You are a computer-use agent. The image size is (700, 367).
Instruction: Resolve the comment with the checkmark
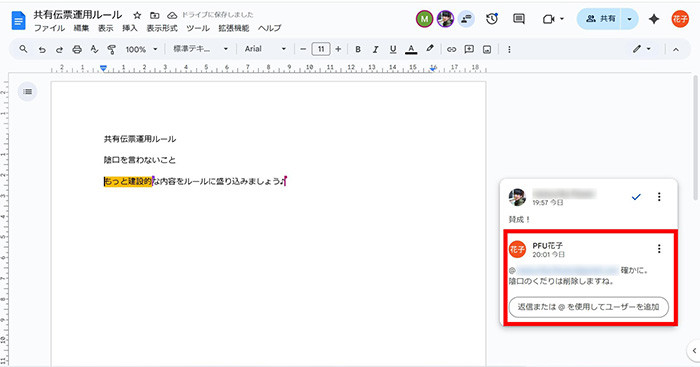636,196
